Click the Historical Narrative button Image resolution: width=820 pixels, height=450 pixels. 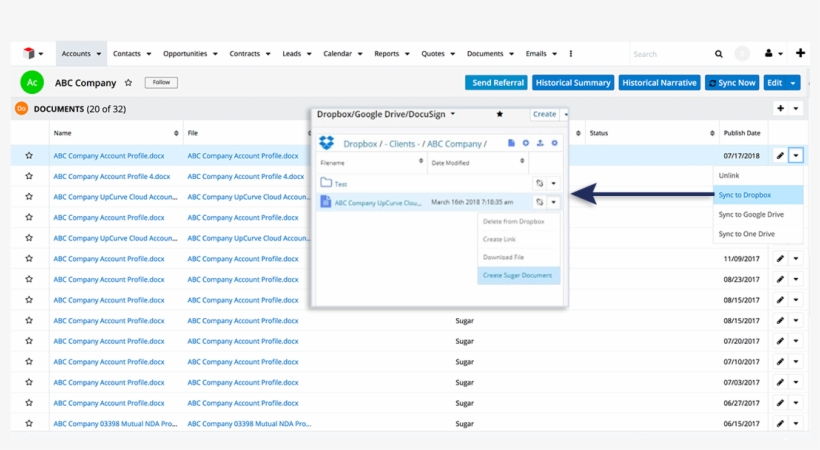click(x=659, y=83)
